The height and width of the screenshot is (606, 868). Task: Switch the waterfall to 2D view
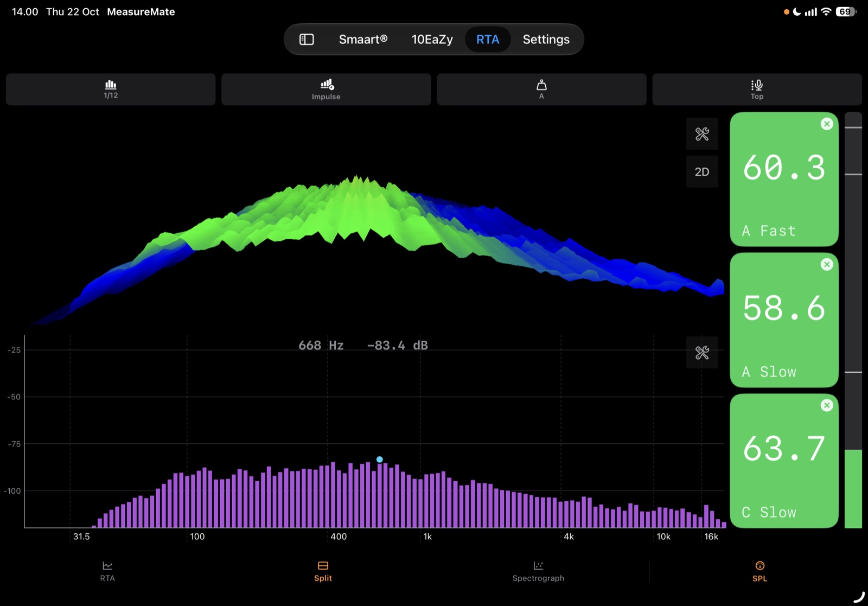coord(702,172)
